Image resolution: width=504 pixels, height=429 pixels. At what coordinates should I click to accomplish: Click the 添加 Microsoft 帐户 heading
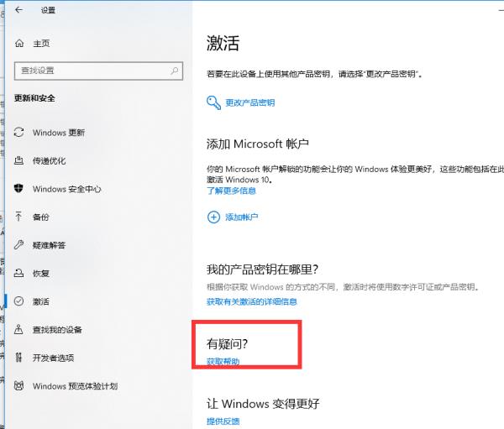[258, 144]
